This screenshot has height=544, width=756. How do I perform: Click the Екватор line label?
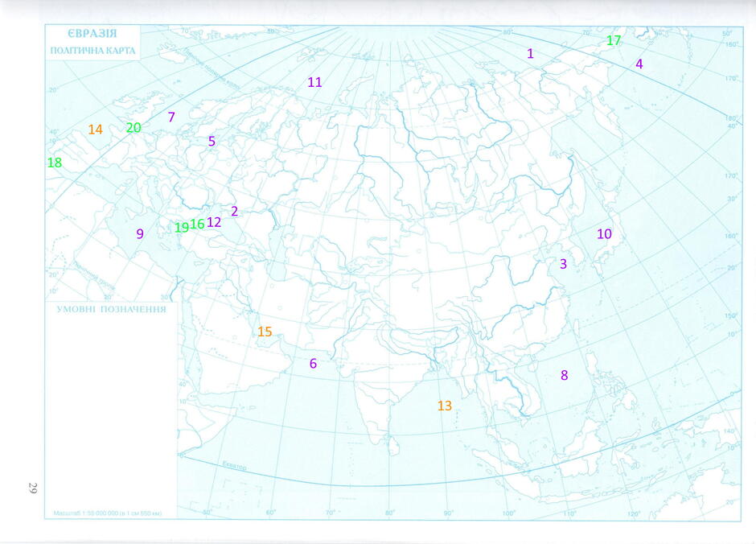[x=235, y=465]
